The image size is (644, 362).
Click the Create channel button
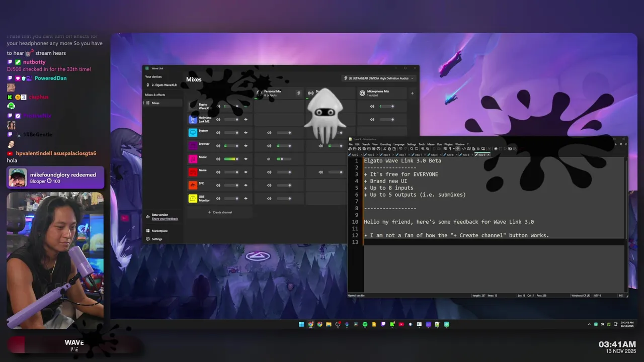(220, 212)
